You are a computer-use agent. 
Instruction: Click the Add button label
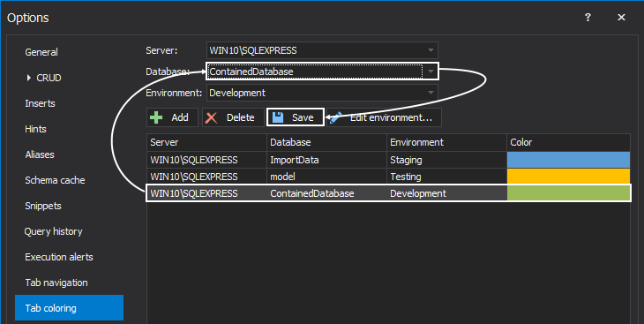pyautogui.click(x=180, y=117)
